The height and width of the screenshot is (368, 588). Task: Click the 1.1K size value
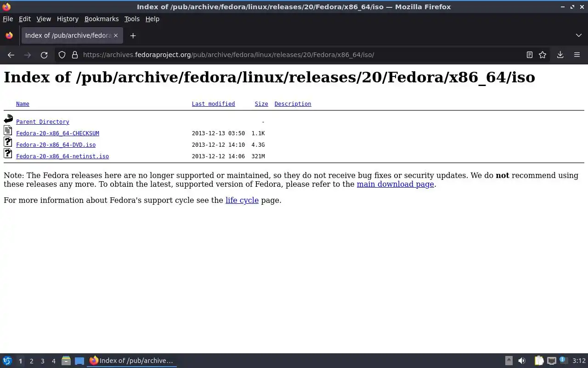258,133
